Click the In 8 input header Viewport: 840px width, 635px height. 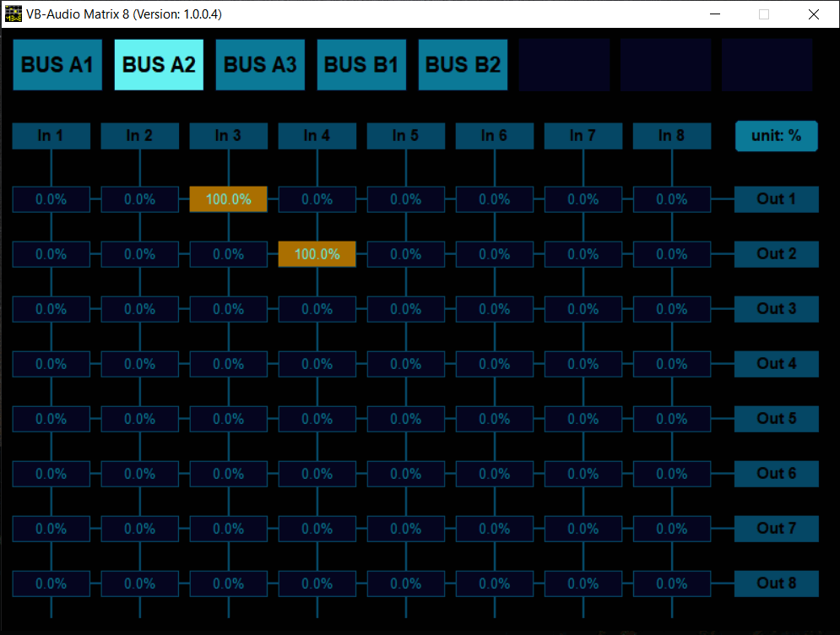(x=671, y=135)
